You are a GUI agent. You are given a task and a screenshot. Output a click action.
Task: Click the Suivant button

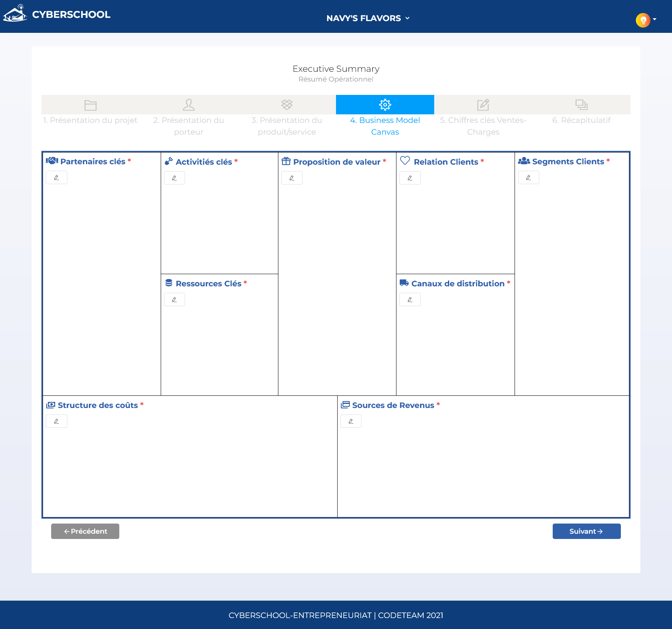click(586, 531)
